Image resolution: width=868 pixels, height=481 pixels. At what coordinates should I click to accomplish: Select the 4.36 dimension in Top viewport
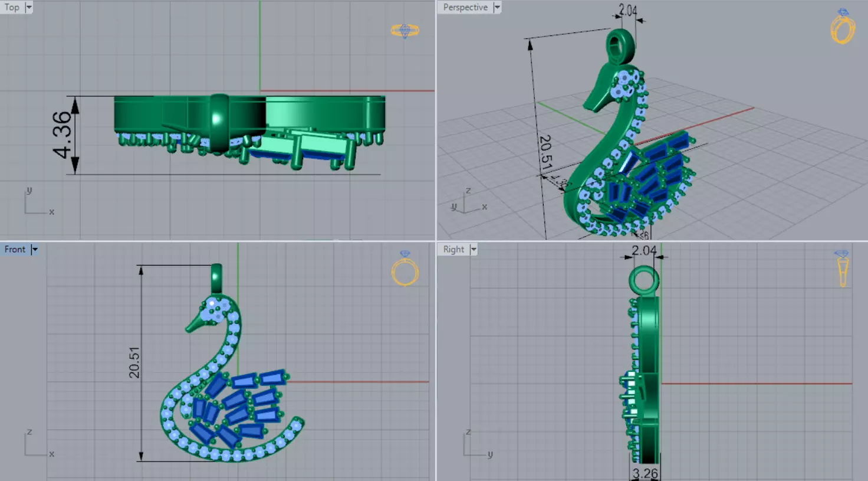pyautogui.click(x=63, y=135)
